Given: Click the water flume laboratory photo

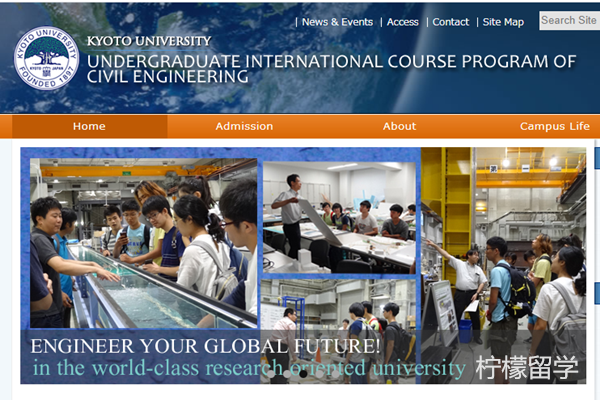Looking at the screenshot, I should (x=143, y=243).
